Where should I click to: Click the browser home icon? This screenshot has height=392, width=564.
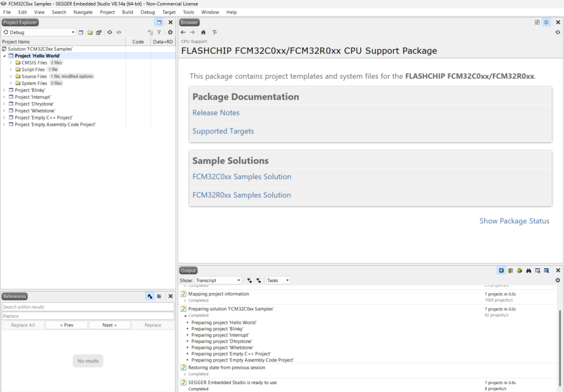[203, 32]
